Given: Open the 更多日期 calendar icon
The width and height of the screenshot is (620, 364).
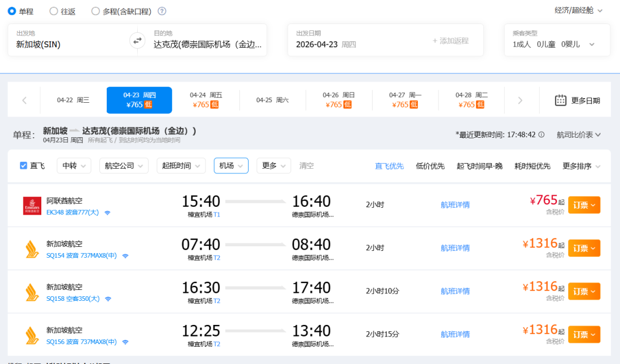Looking at the screenshot, I should pos(560,100).
